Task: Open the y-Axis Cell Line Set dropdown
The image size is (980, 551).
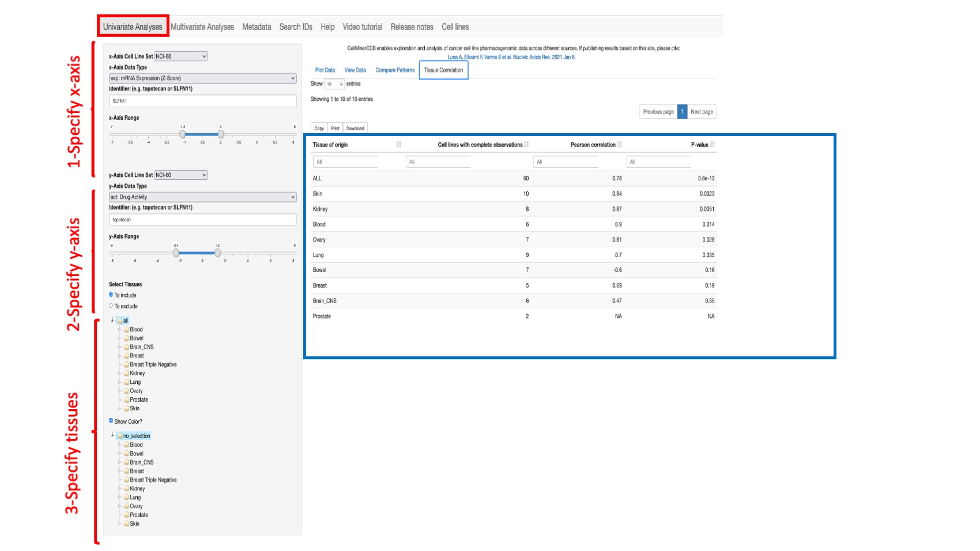Action: click(x=181, y=175)
